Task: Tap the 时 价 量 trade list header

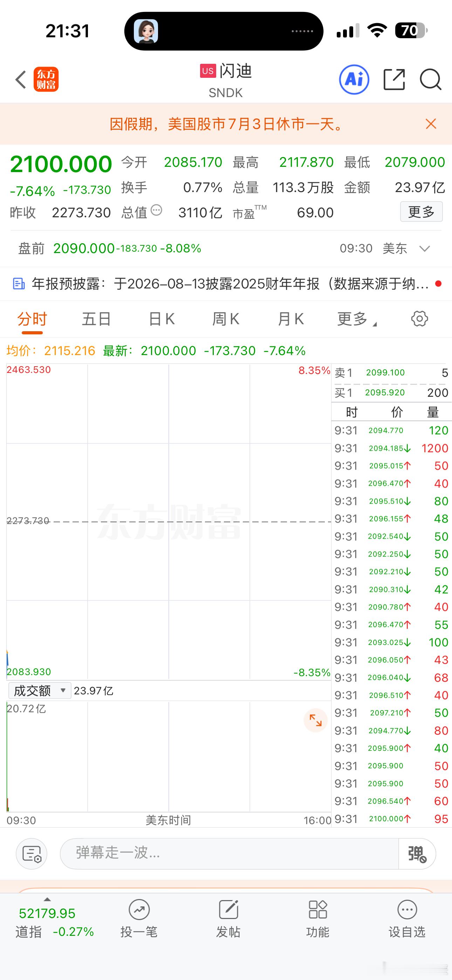Action: pos(391,412)
